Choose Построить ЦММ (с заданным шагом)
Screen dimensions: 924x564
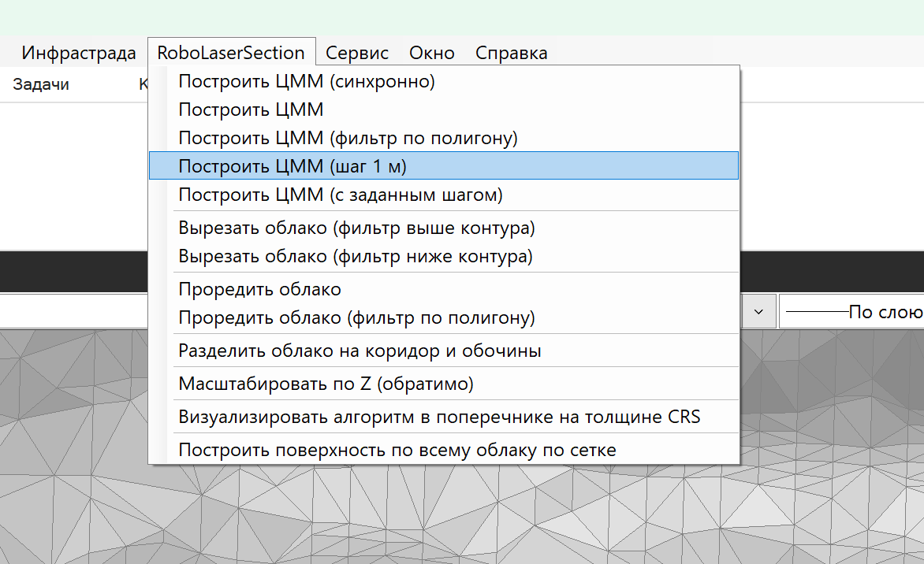[341, 194]
